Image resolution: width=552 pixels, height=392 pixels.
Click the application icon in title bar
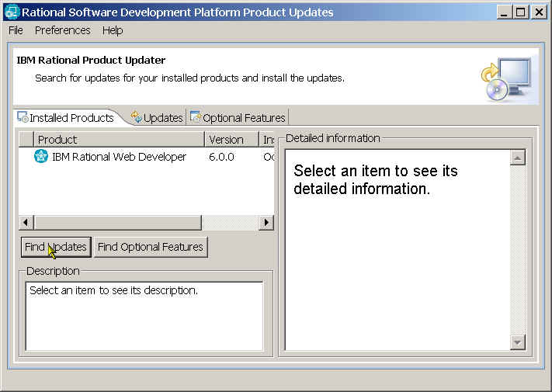coord(12,12)
